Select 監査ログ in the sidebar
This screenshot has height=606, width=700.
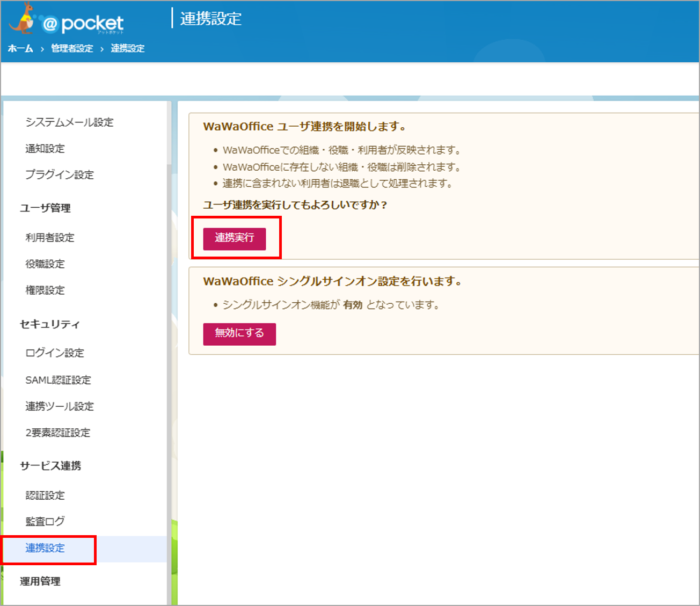point(45,521)
